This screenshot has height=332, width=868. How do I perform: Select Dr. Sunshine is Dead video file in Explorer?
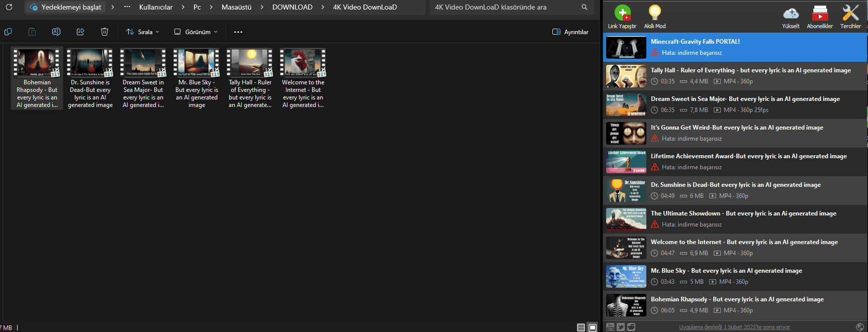[x=90, y=78]
